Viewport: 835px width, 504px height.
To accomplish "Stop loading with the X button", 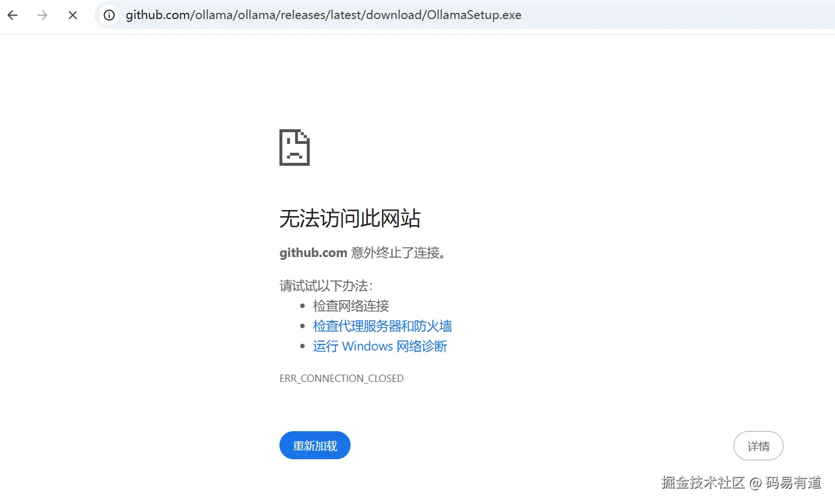I will [73, 15].
